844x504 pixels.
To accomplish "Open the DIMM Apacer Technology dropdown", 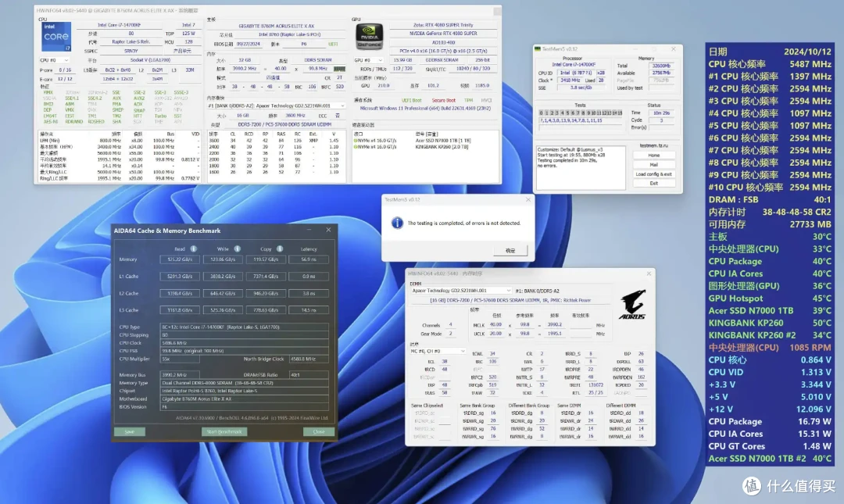I will 461,291.
